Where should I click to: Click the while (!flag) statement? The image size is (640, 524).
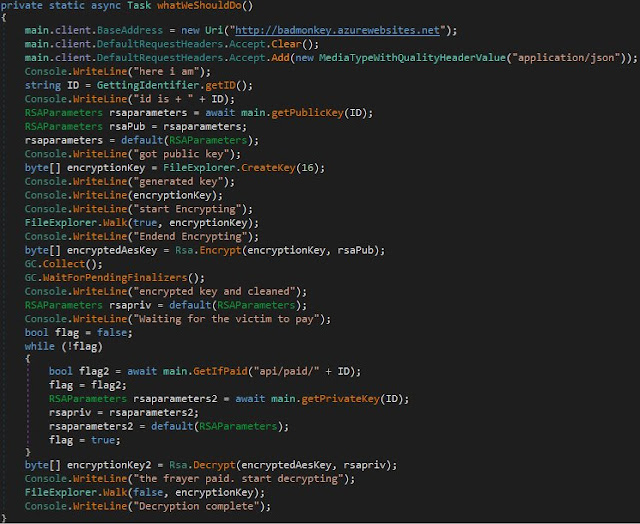pos(64,346)
